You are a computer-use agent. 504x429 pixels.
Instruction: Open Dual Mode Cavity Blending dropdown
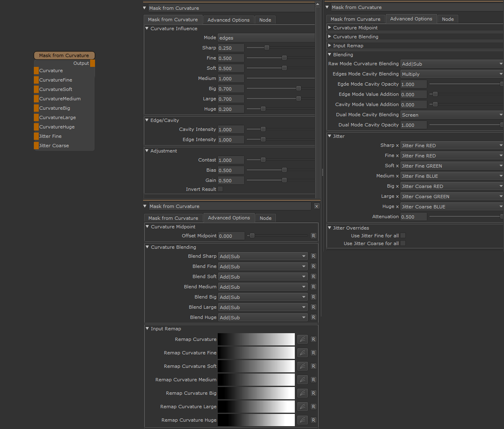click(x=451, y=115)
